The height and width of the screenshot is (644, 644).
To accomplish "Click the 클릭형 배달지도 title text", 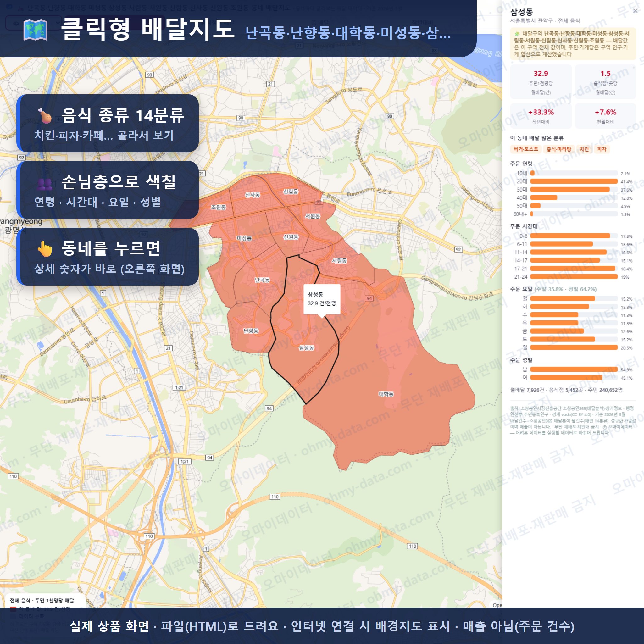I will click(148, 29).
